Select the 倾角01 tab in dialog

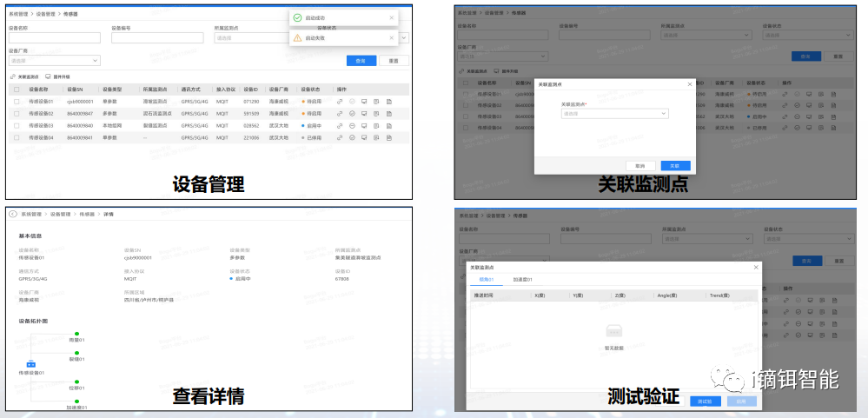pos(486,280)
